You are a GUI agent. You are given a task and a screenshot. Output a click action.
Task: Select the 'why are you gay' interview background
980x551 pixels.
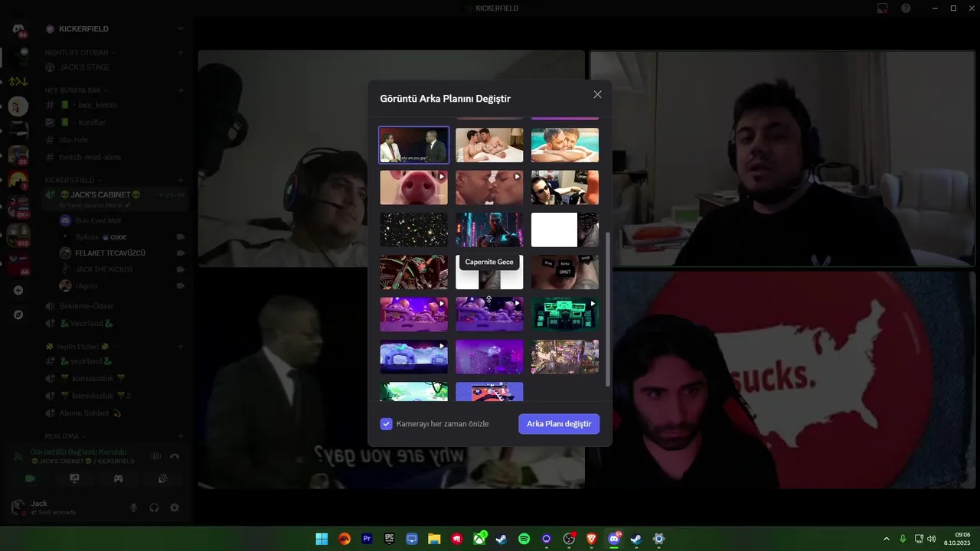413,145
